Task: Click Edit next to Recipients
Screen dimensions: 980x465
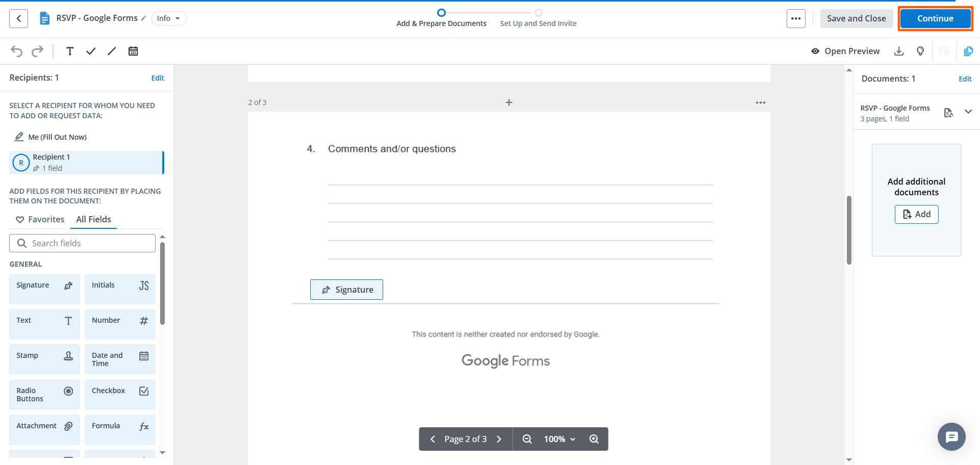Action: click(x=158, y=77)
